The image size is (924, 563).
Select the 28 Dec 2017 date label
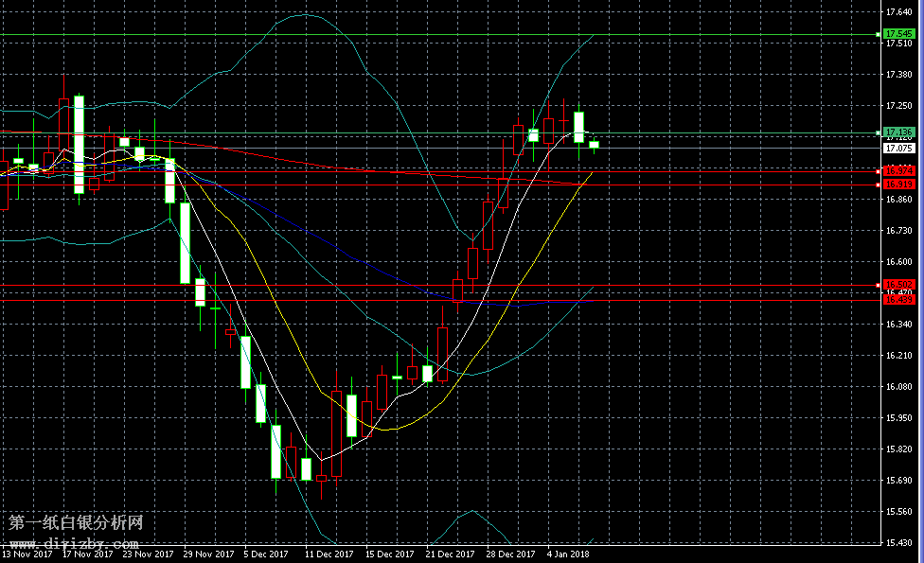[510, 554]
